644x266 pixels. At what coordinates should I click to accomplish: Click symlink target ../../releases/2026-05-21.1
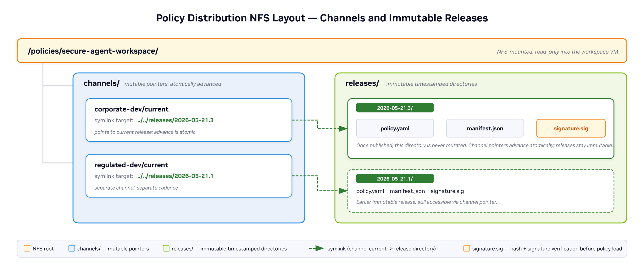click(x=175, y=176)
